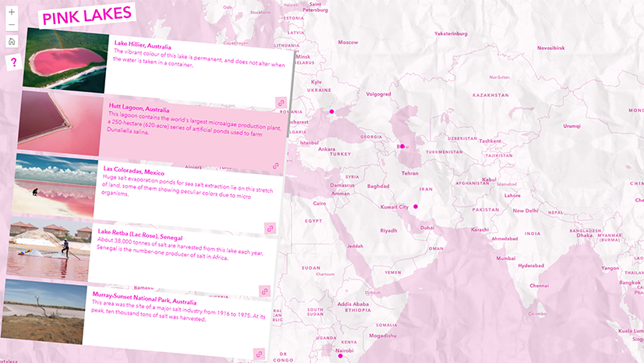Viewport: 644px width, 363px height.
Task: Click the Mogadishu city label
Action: [382, 336]
